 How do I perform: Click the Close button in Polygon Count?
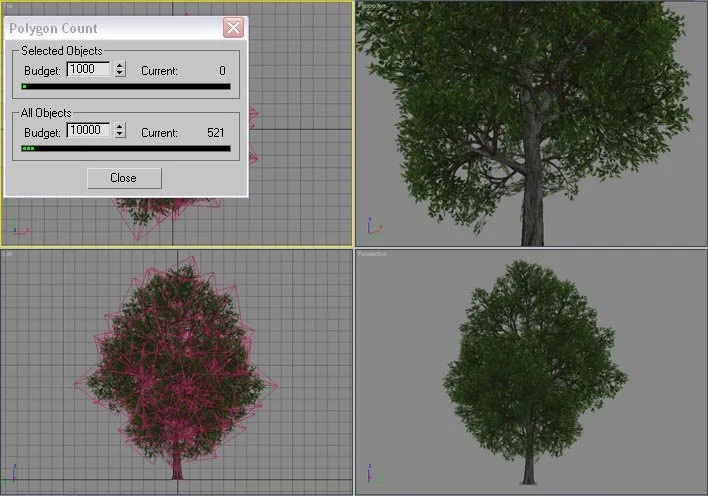point(124,178)
